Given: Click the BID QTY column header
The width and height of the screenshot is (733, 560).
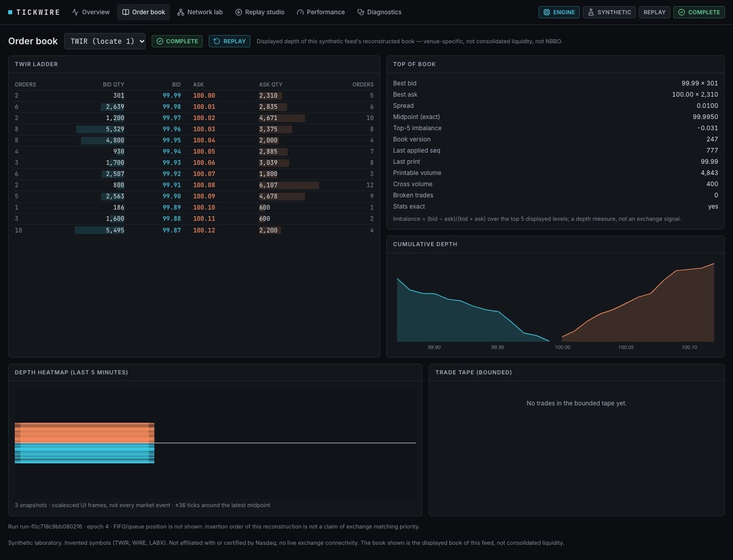Looking at the screenshot, I should coord(114,84).
